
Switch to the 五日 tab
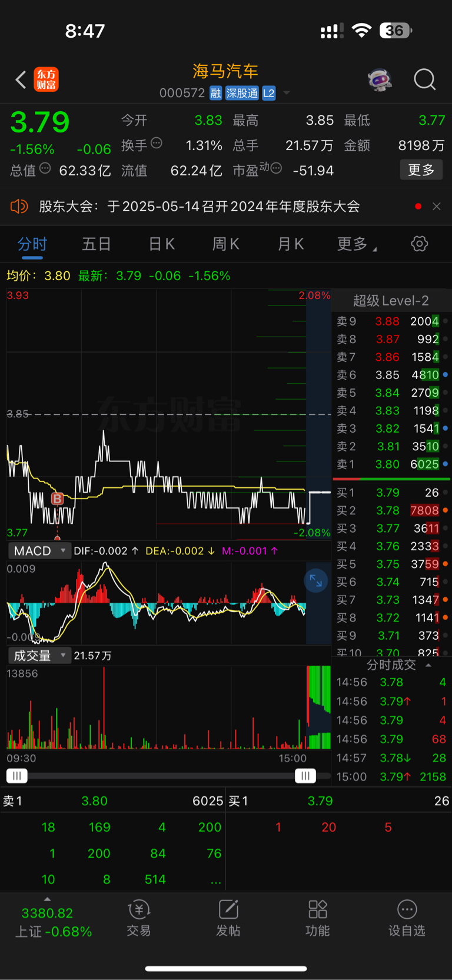click(97, 244)
